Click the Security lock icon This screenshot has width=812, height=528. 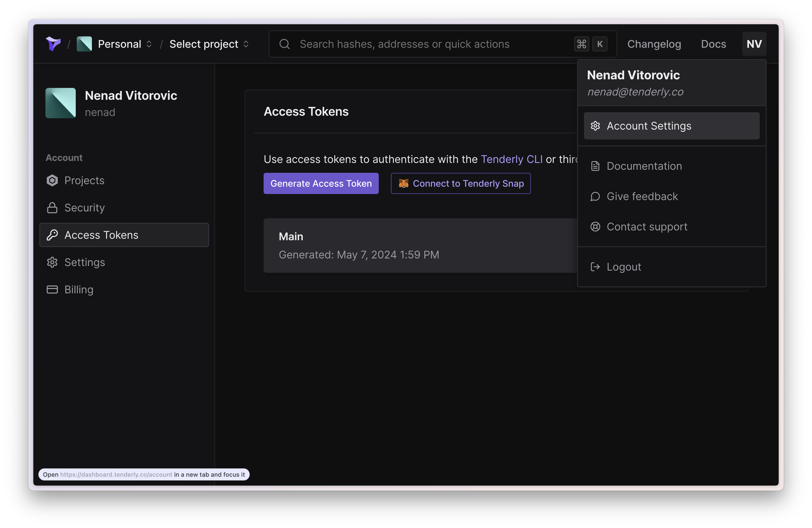(52, 207)
